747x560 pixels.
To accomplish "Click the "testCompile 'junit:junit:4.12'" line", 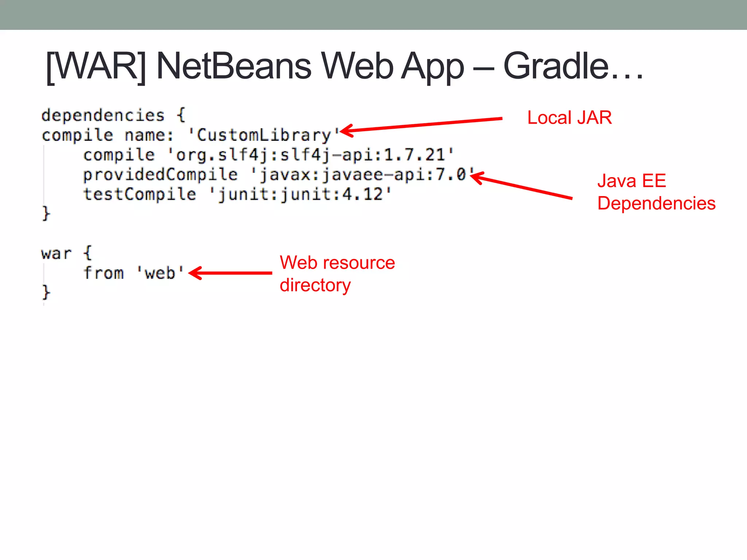I will point(237,194).
